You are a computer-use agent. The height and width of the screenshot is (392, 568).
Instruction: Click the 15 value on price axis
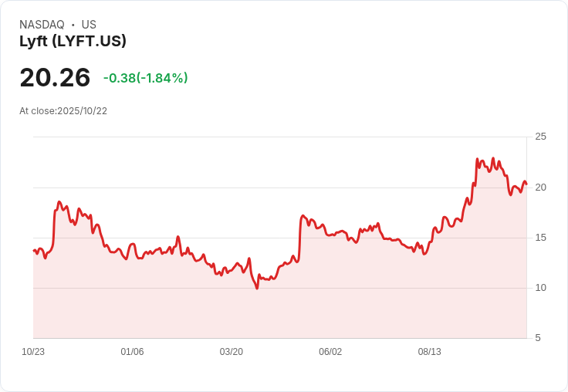click(x=540, y=238)
